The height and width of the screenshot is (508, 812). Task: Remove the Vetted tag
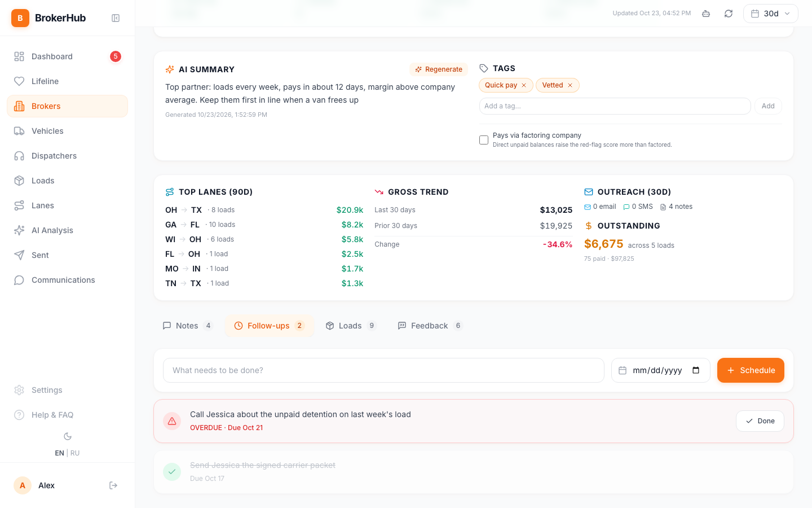click(570, 85)
